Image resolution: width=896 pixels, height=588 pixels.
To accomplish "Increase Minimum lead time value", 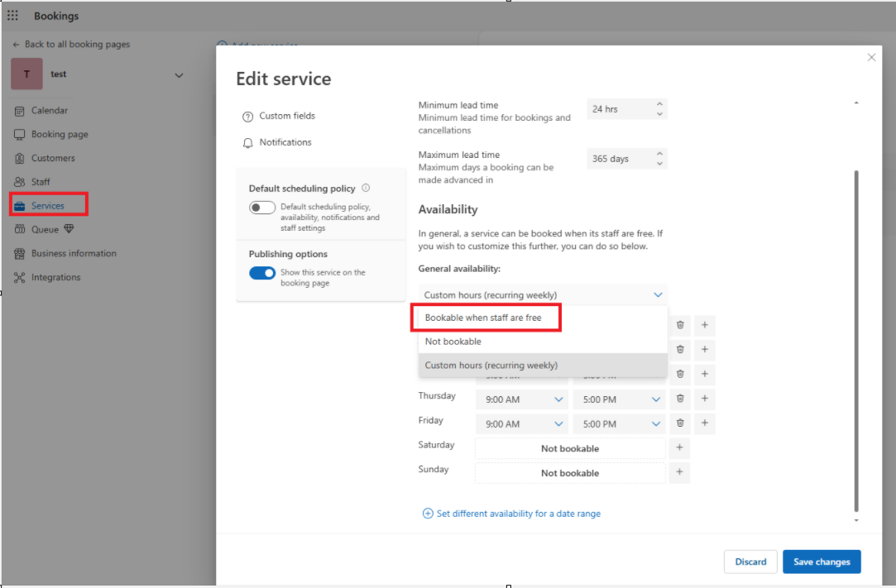I will click(659, 104).
